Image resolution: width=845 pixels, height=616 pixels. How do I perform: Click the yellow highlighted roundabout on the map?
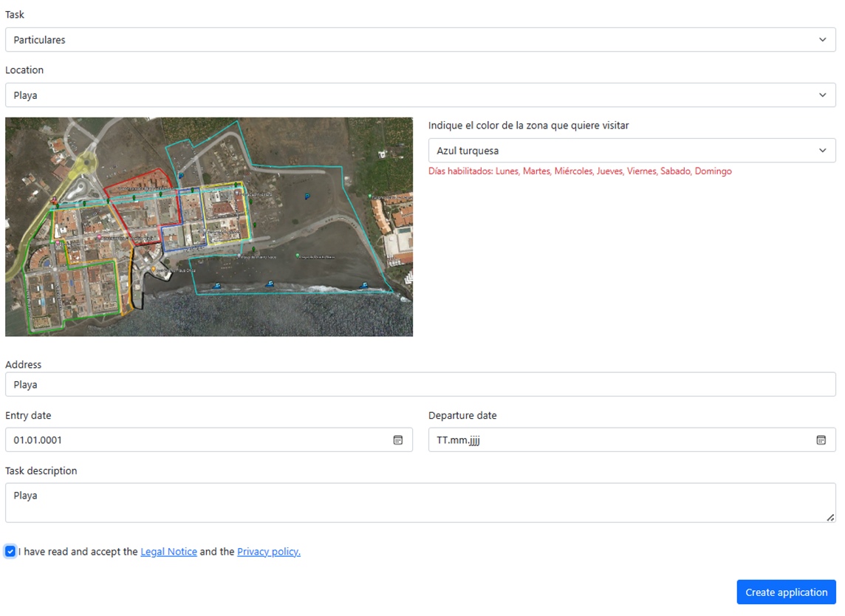tap(88, 162)
